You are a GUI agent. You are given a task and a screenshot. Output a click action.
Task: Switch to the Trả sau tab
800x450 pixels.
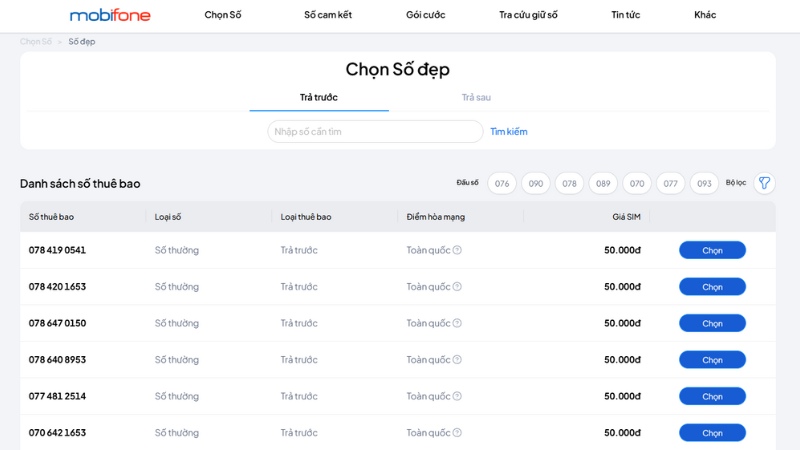pos(476,97)
